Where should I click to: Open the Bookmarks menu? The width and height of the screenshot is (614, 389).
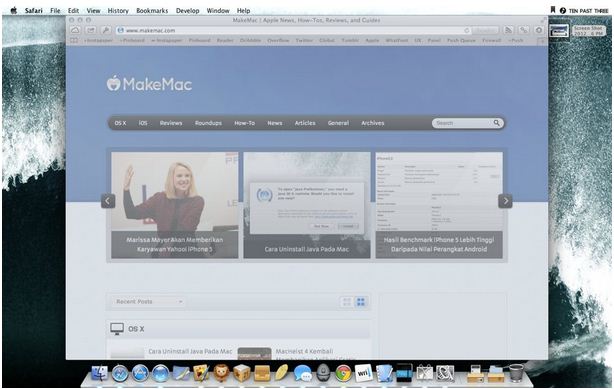click(152, 11)
